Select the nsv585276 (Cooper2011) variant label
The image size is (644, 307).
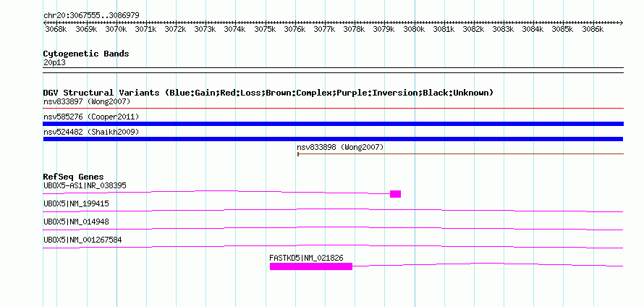coord(91,117)
